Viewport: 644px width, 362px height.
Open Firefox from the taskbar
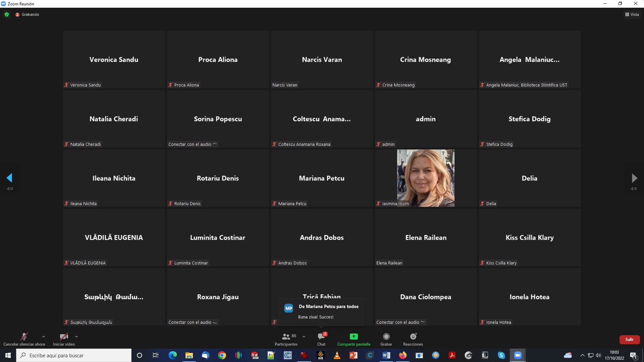pos(402,355)
